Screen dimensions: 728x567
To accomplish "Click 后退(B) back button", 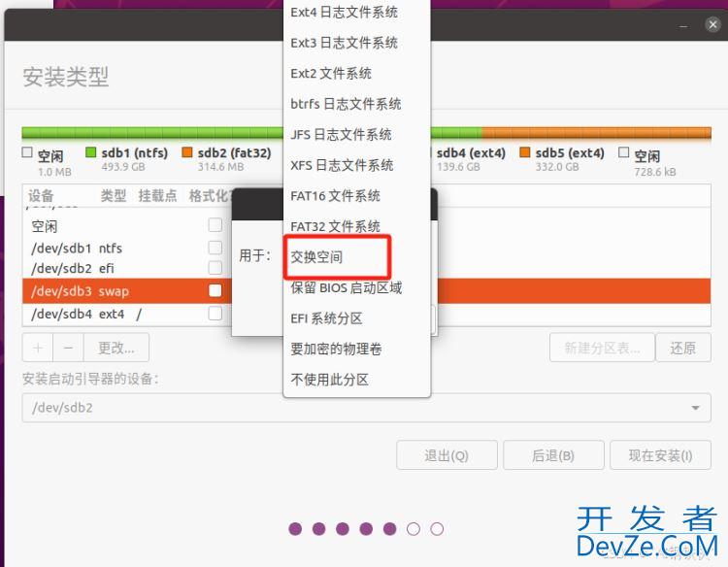I will point(553,455).
